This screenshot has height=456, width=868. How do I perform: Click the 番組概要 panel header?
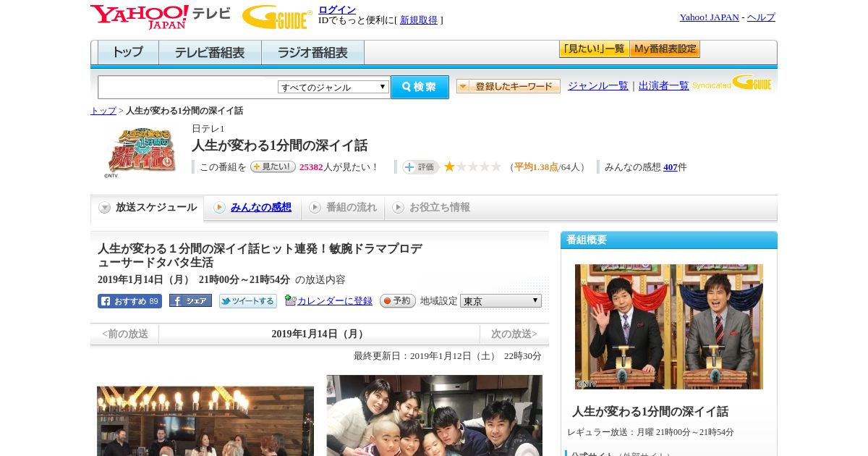point(669,240)
